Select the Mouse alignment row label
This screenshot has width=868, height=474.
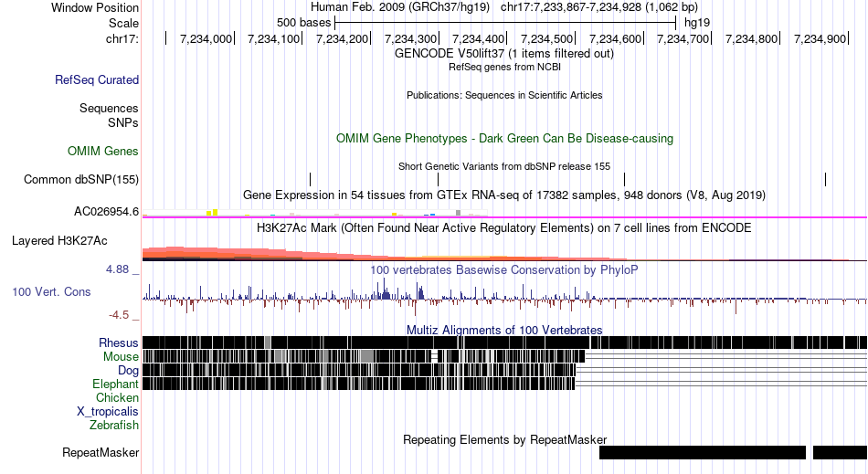tap(121, 357)
